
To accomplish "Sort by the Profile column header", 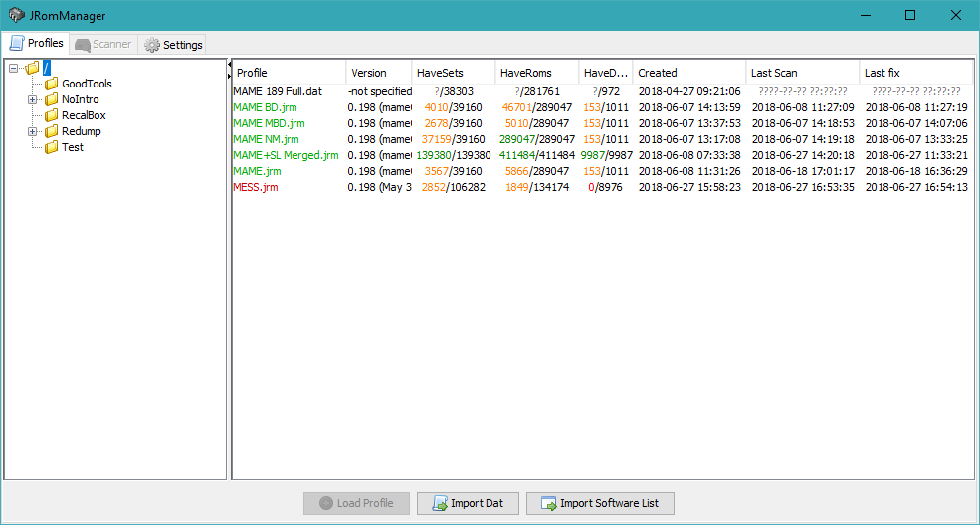I will click(289, 73).
